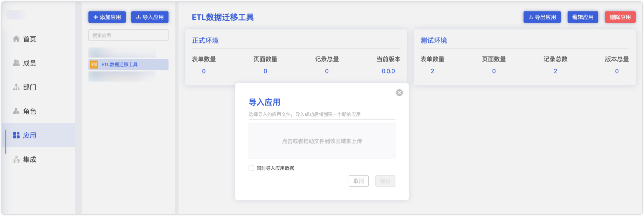Go to the 成员 menu item
Screen dimensions: 644x216
[29, 63]
